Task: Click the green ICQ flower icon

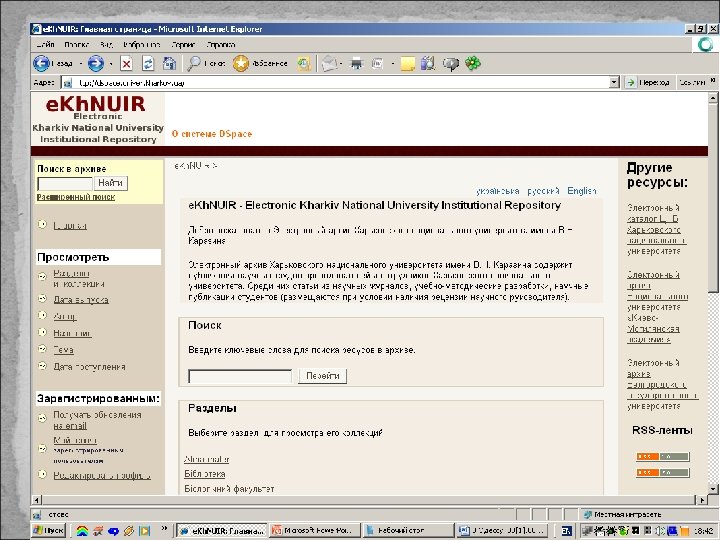Action: click(473, 63)
